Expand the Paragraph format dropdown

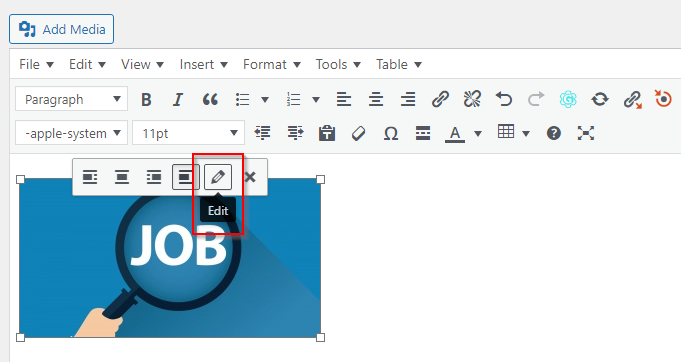(x=72, y=99)
